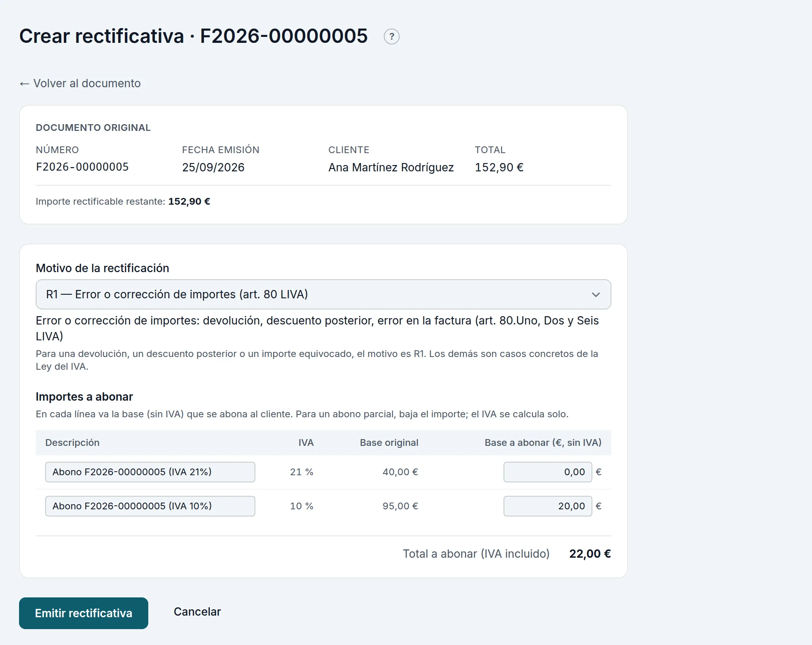Click Importe rectificable restante amount

pos(189,202)
